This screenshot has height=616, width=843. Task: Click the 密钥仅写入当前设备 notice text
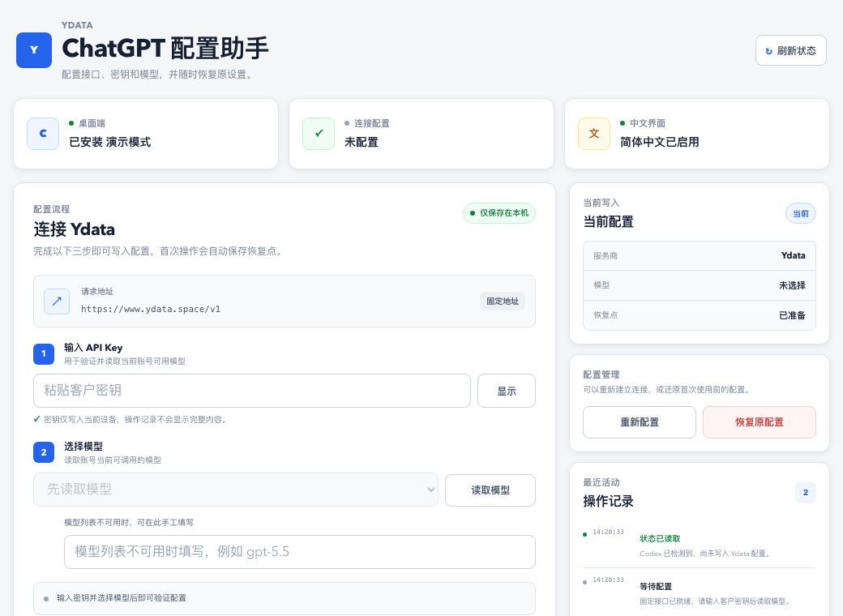(x=135, y=419)
